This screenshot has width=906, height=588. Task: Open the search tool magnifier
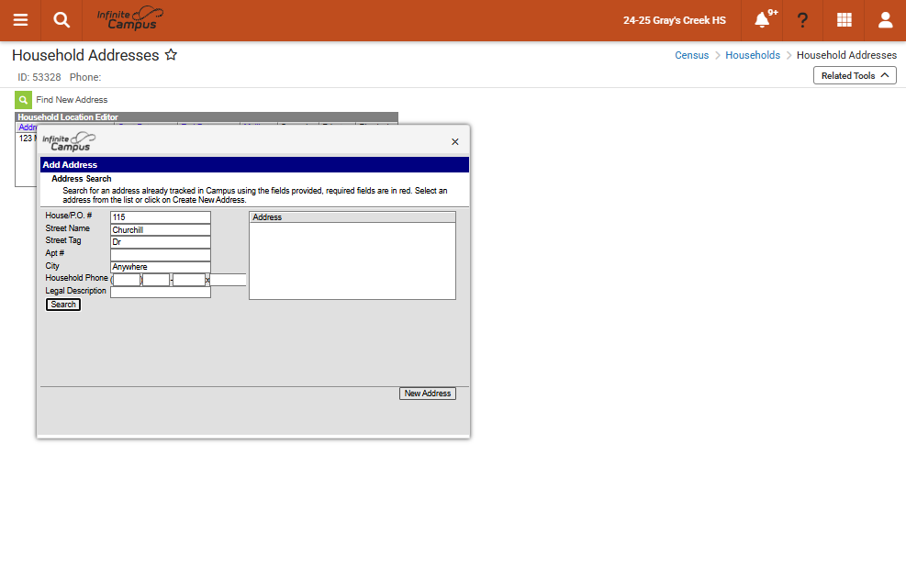62,20
